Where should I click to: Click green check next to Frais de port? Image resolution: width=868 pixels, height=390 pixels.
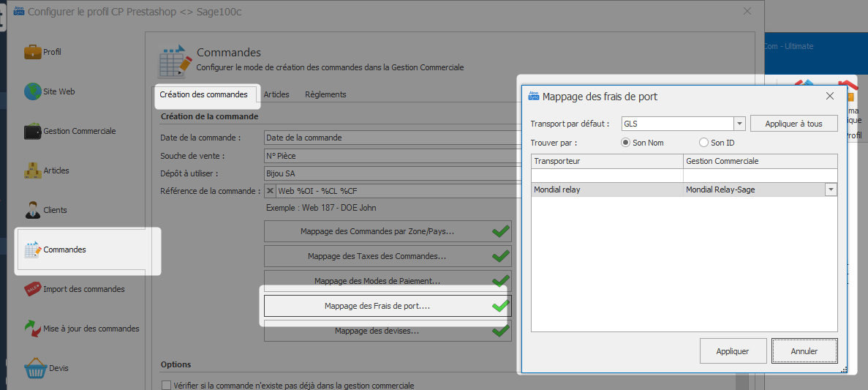[x=500, y=305]
